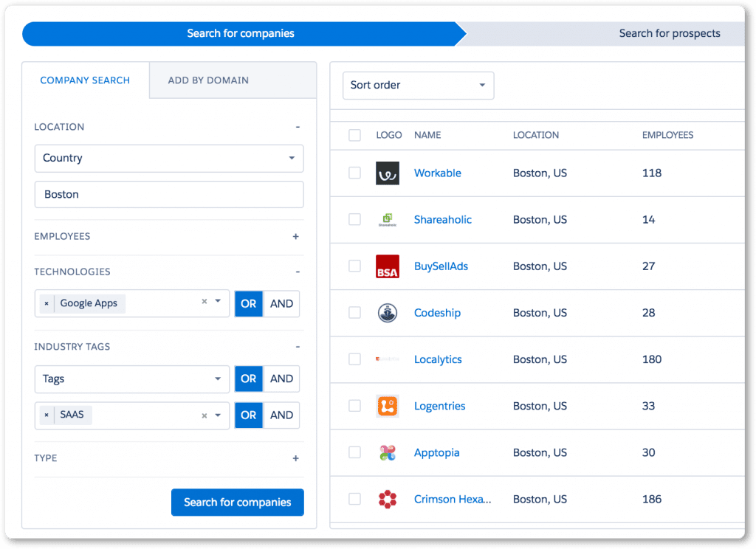
Task: Remove the Google Apps technology tag
Action: tap(47, 303)
